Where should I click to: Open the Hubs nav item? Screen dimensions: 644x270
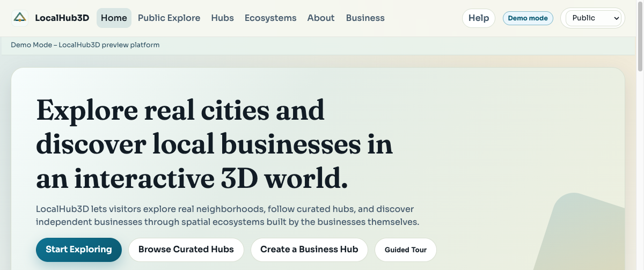222,18
